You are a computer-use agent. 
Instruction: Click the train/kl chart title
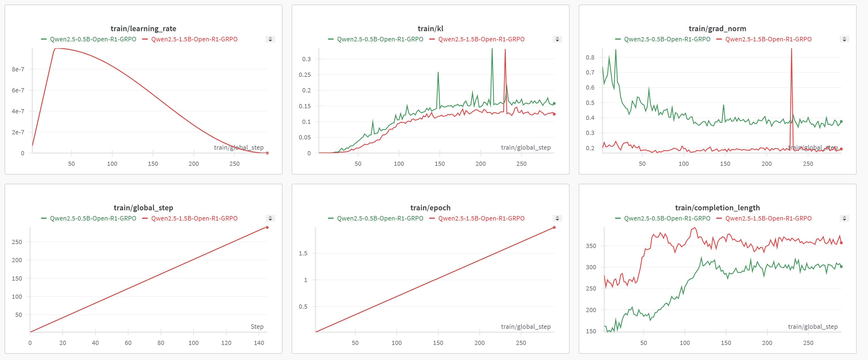[x=431, y=29]
